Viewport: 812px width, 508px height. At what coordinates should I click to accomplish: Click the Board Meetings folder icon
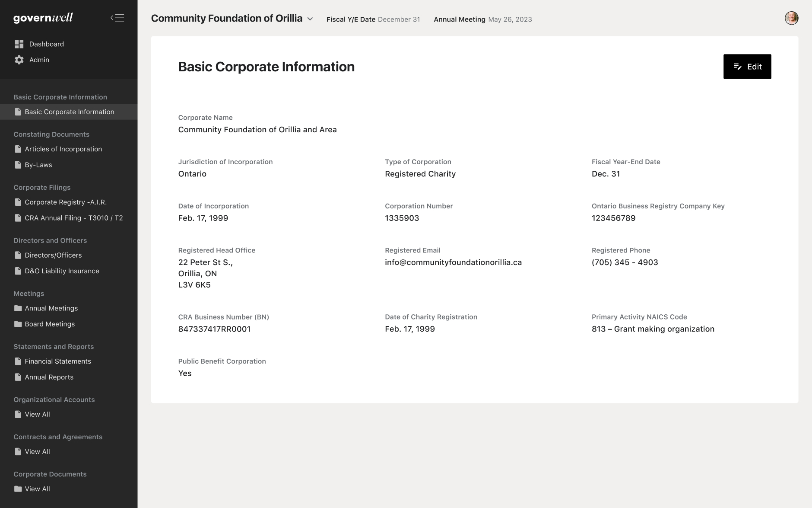[18, 324]
